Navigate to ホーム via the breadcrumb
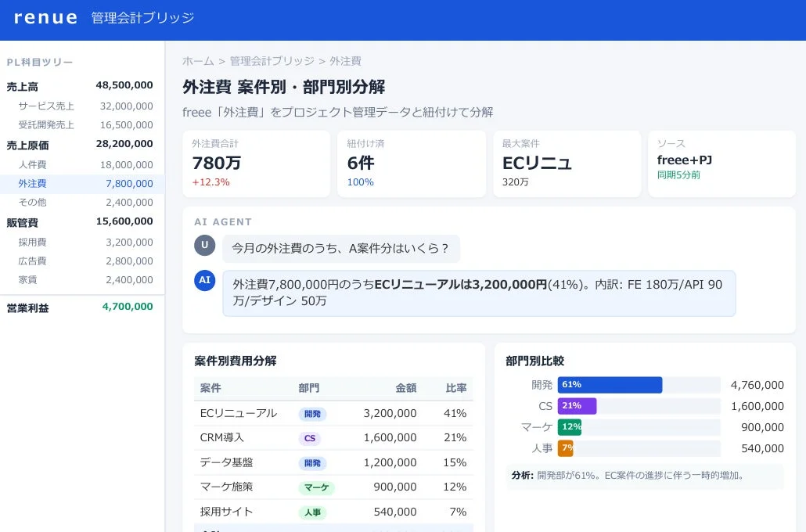Image resolution: width=806 pixels, height=532 pixels. (x=197, y=60)
